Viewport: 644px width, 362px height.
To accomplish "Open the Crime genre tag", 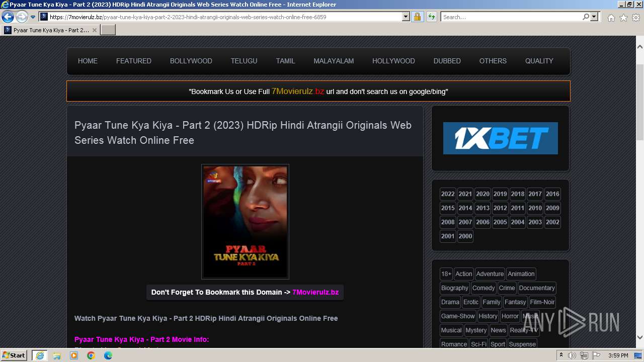I will click(507, 288).
